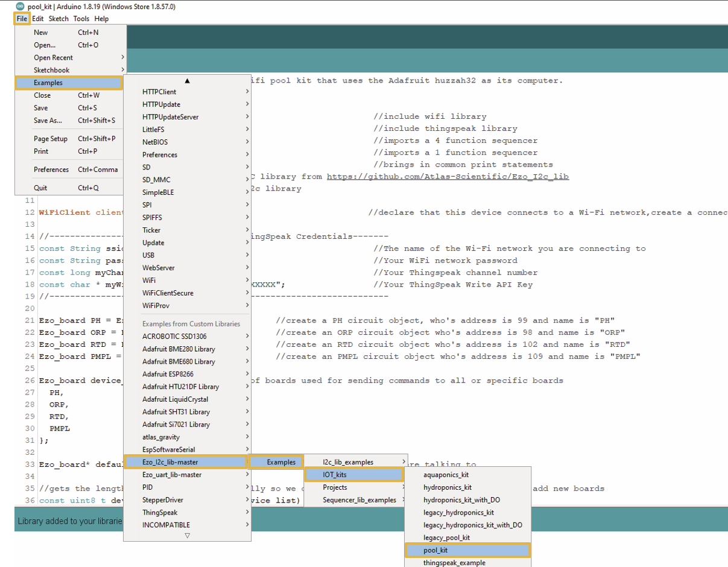This screenshot has height=567, width=728.
Task: Expand Preferences library examples
Action: click(187, 155)
